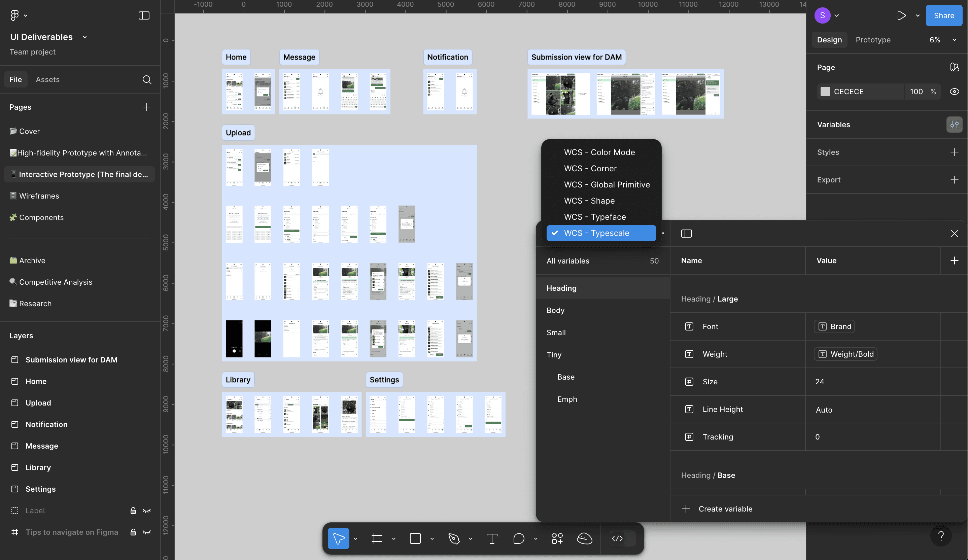
Task: Open the UI Deliverables file name dropdown
Action: click(x=85, y=37)
